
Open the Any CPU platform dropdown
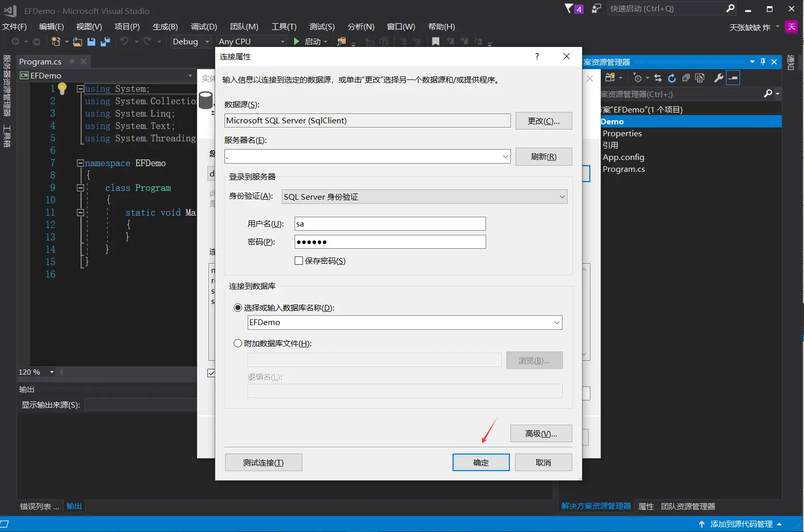282,42
